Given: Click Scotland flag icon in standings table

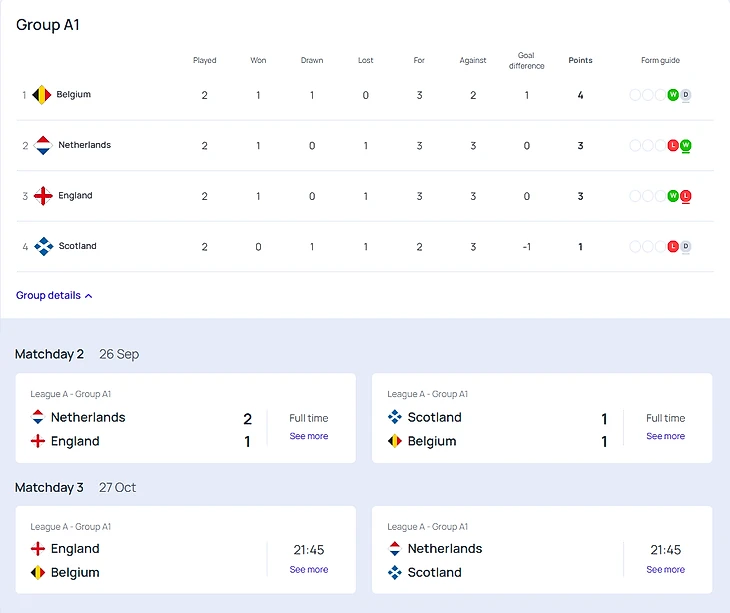Looking at the screenshot, I should 43,246.
